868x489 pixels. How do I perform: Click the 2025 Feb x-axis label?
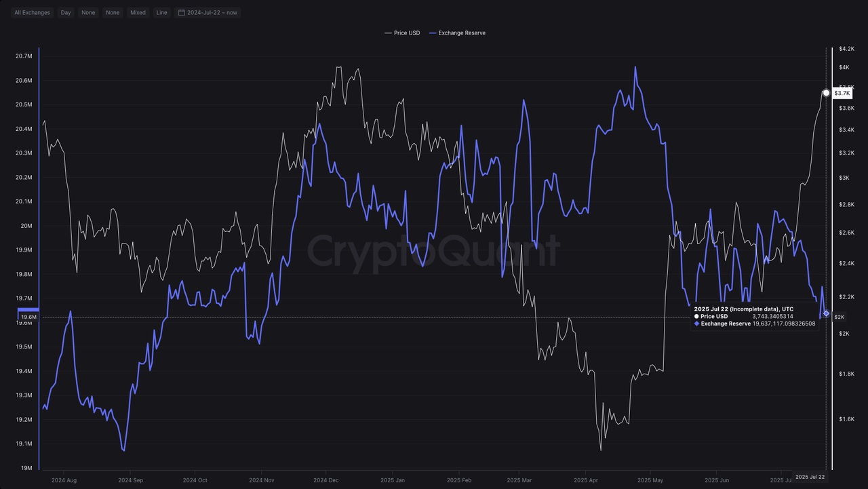click(459, 480)
